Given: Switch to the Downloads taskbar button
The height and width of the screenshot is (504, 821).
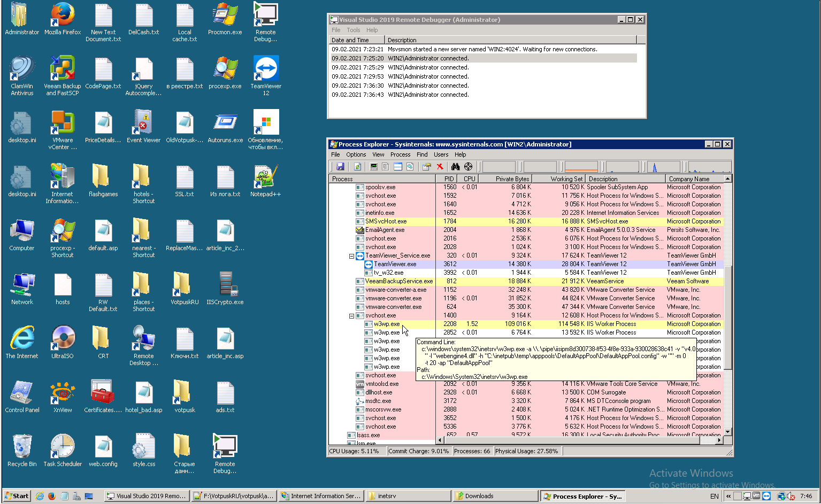Looking at the screenshot, I should pos(495,496).
